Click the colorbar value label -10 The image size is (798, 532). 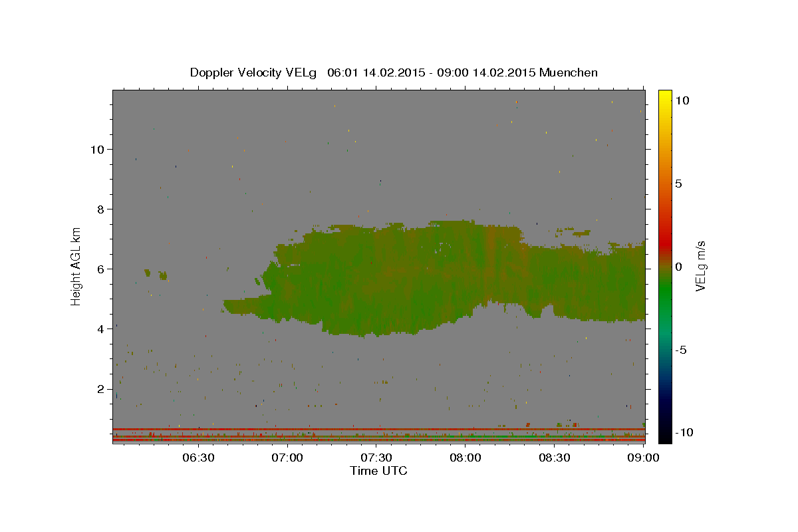pos(684,432)
